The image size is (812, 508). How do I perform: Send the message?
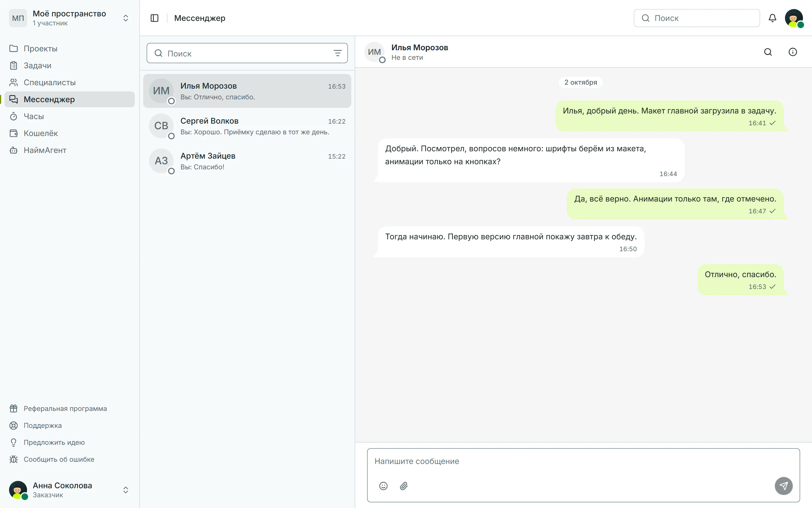[x=784, y=486]
